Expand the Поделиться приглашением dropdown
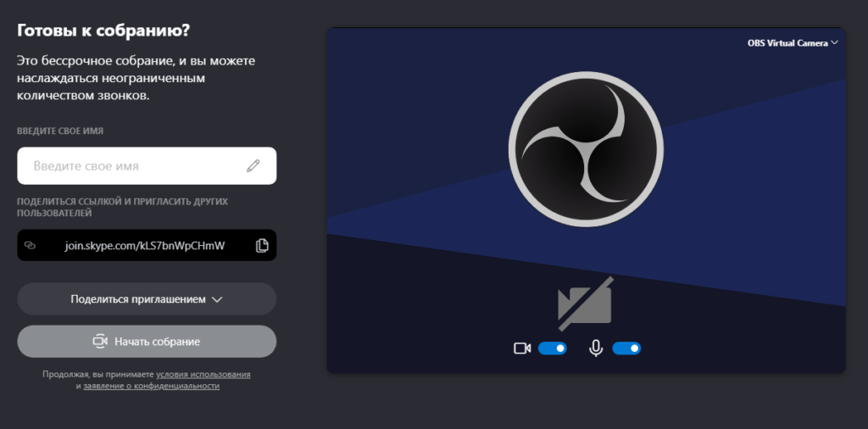 click(x=147, y=299)
